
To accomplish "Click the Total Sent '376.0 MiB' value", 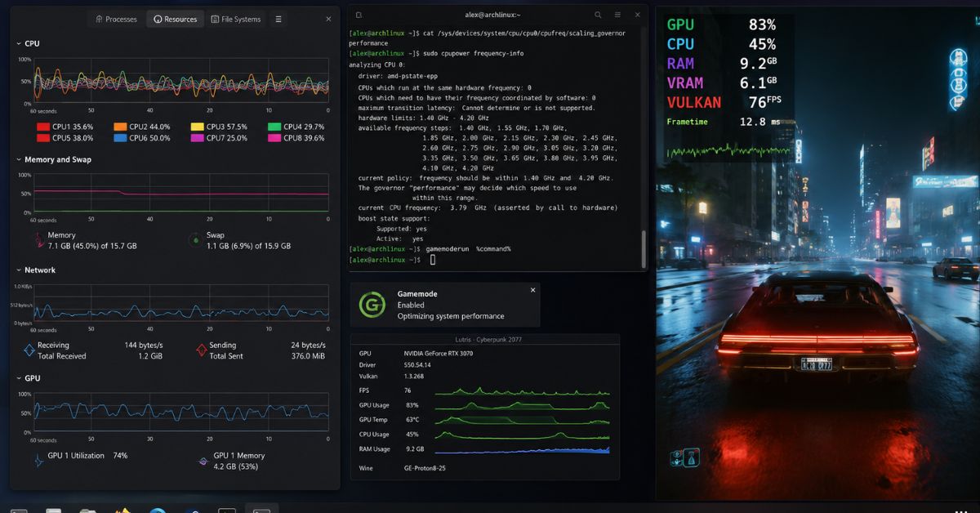I will point(308,356).
